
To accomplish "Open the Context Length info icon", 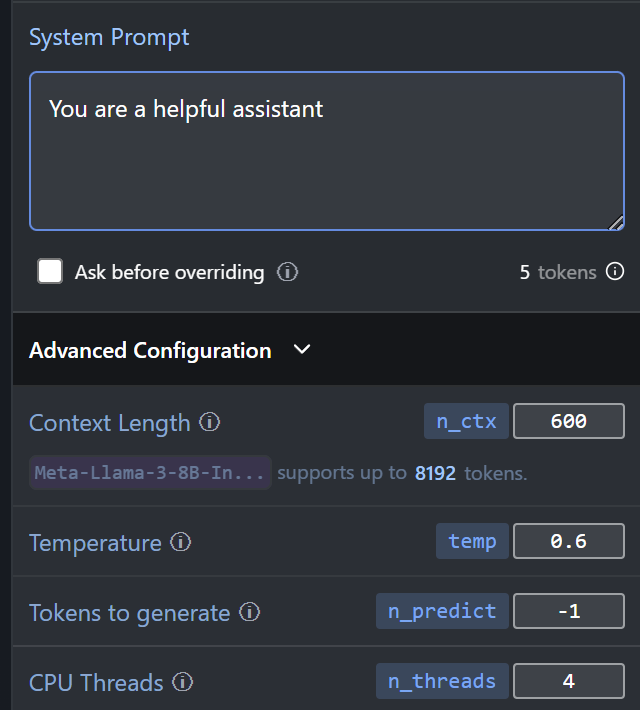I will coord(209,422).
